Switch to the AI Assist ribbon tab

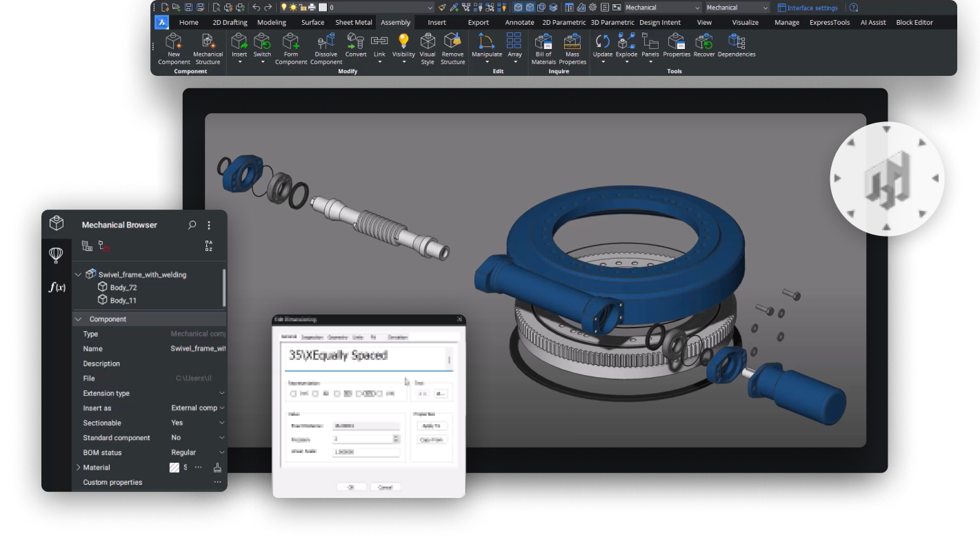pos(873,22)
